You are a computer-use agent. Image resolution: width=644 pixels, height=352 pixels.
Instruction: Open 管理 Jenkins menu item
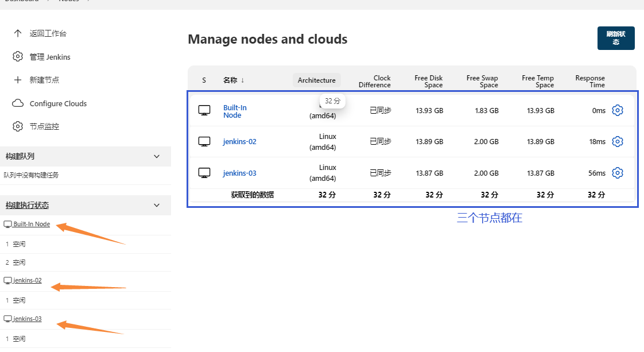[x=50, y=57]
